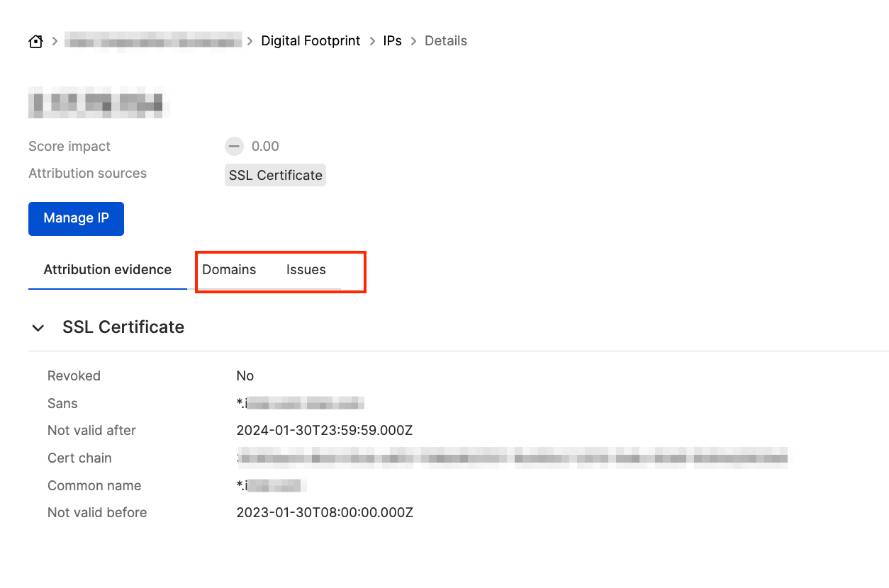Click the Common name label
The height and width of the screenshot is (588, 889).
click(94, 486)
